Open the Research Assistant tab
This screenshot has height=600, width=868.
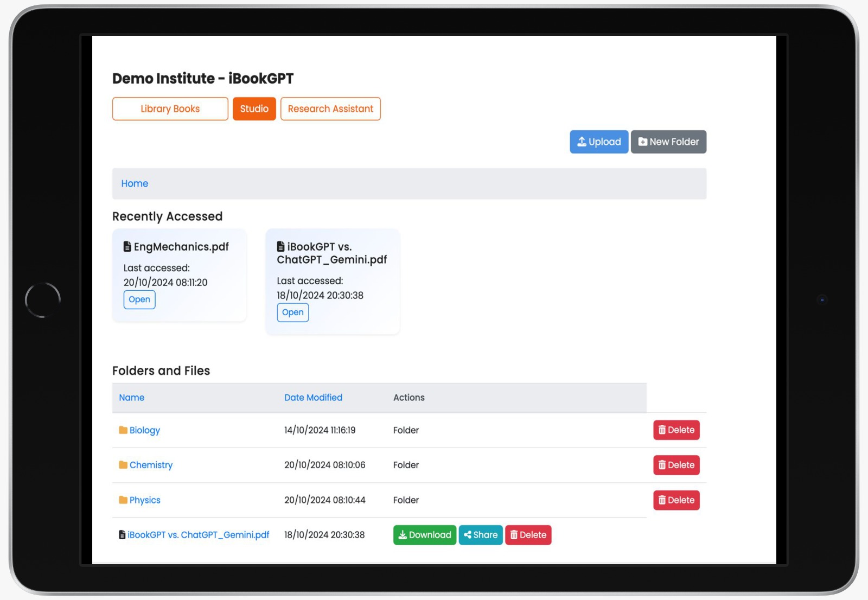click(330, 108)
